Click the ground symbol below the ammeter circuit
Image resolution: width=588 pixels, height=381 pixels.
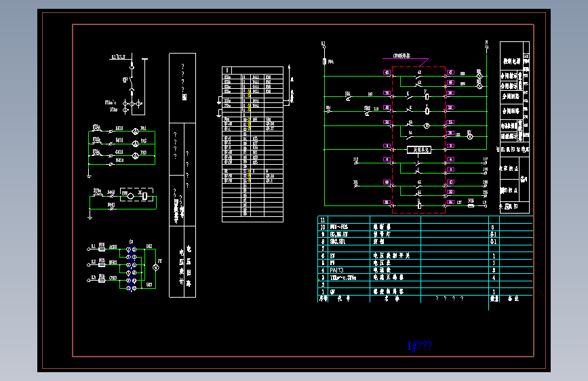pyautogui.click(x=89, y=175)
